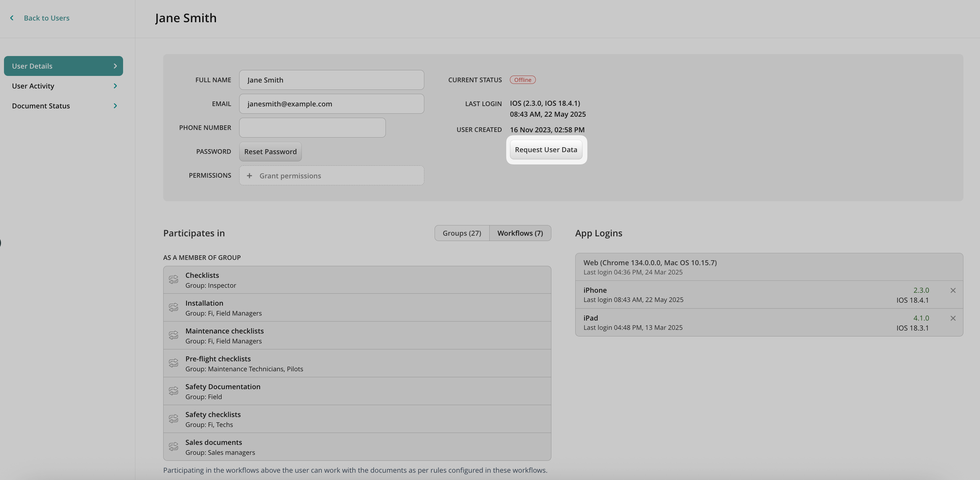Click into the Phone Number field
980x480 pixels.
click(312, 128)
